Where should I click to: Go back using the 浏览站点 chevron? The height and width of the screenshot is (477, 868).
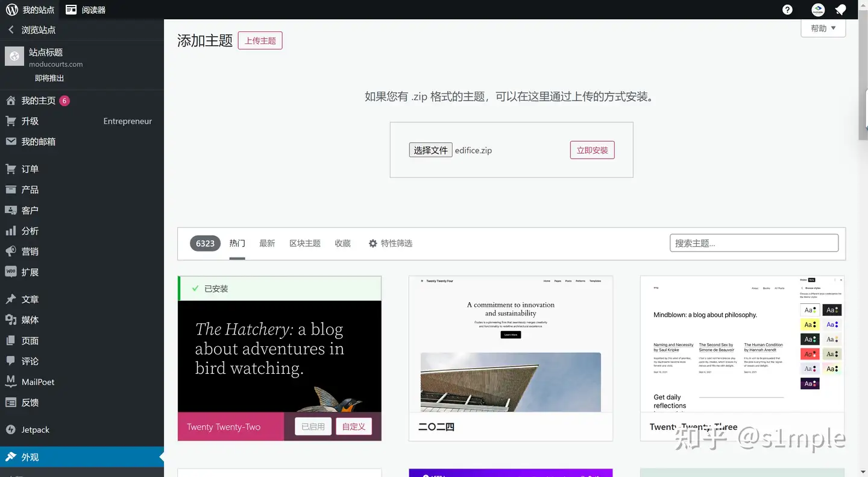coord(11,30)
